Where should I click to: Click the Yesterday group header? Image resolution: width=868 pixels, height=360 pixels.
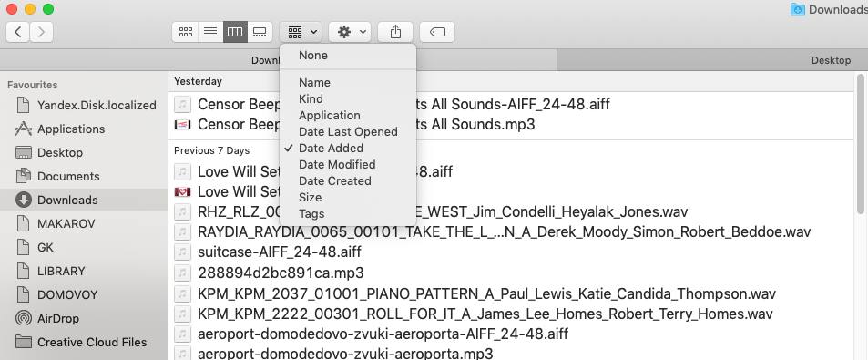click(x=198, y=81)
